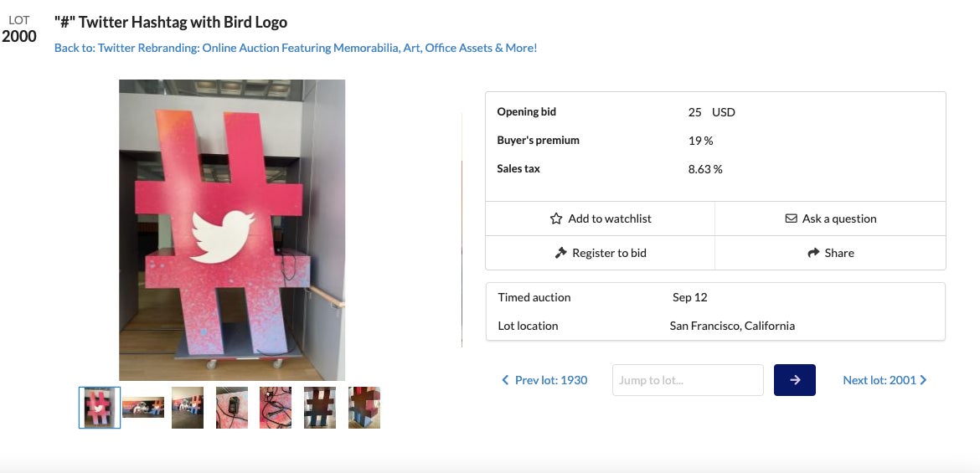Select the fifth thumbnail showing tangled cables
980x473 pixels.
(276, 408)
